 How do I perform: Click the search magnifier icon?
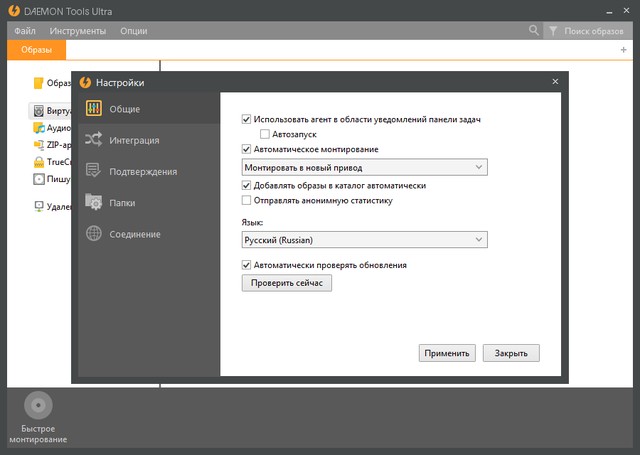point(533,30)
